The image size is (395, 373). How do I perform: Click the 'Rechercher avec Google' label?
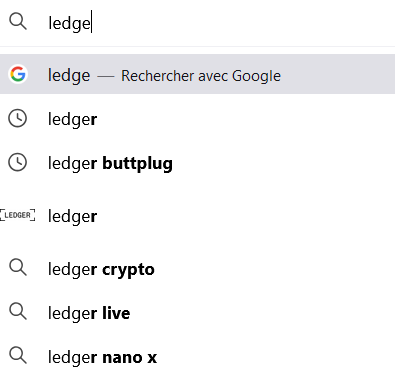201,76
